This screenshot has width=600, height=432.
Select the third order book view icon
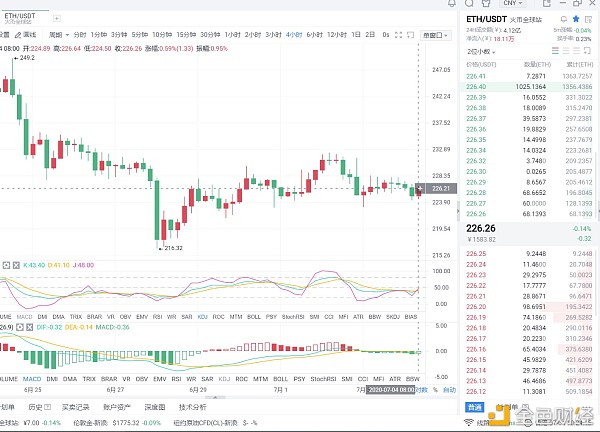coord(576,51)
